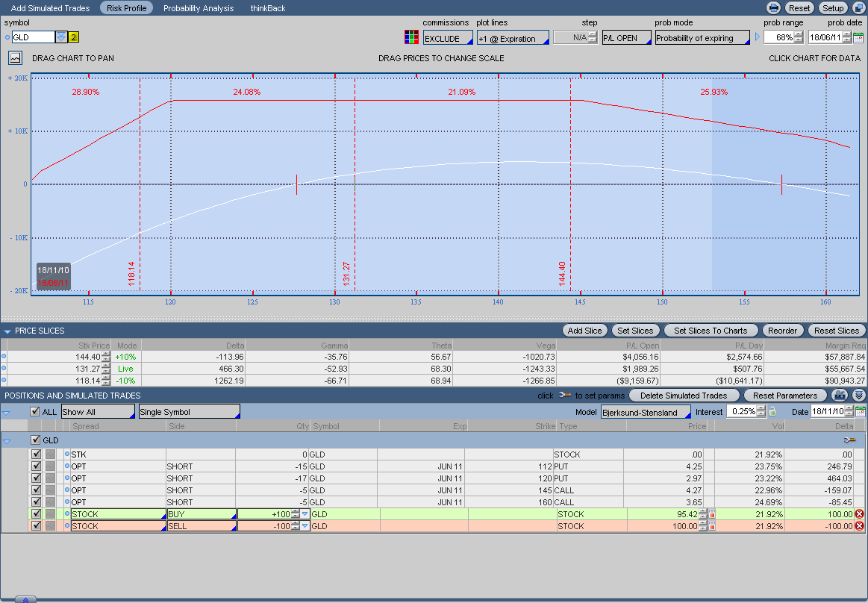868x603 pixels.
Task: Click Delete Simulated Trades button
Action: tap(684, 396)
